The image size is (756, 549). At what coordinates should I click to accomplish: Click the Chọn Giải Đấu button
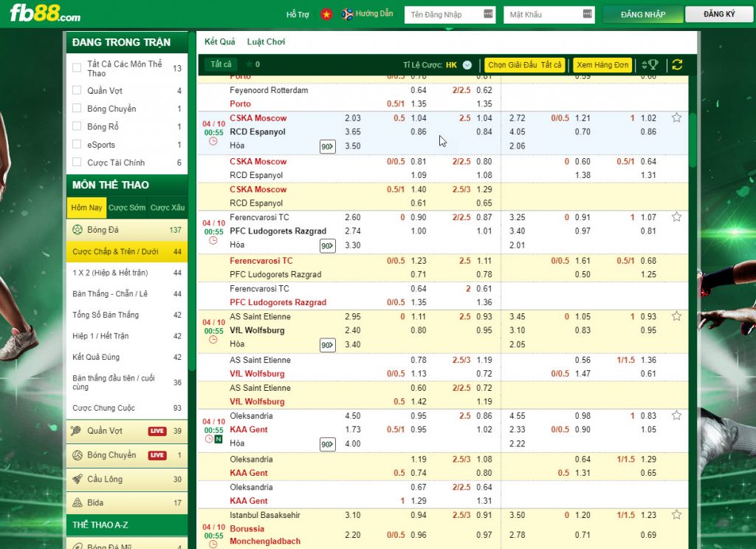[x=525, y=65]
